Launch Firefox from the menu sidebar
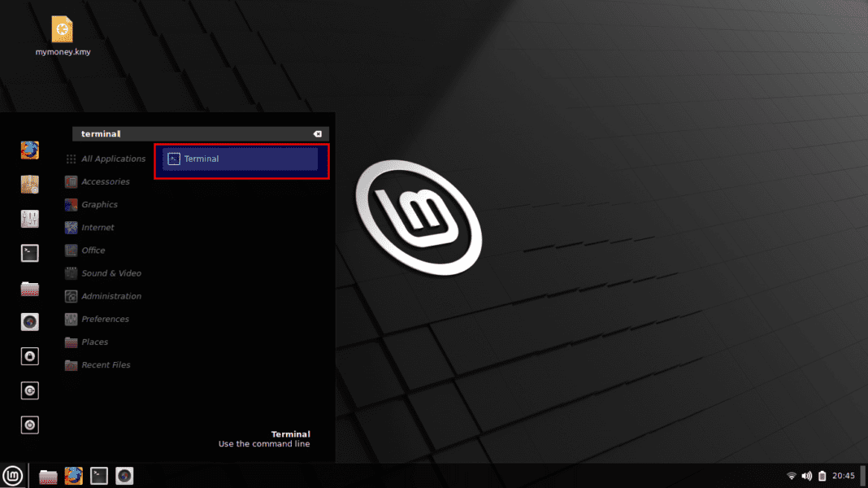Viewport: 868px width, 488px height. tap(29, 150)
